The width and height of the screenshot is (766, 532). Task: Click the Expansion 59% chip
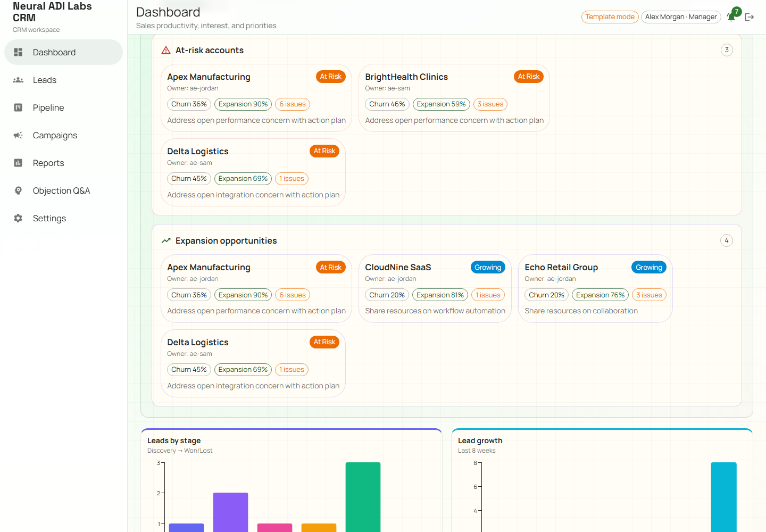441,104
